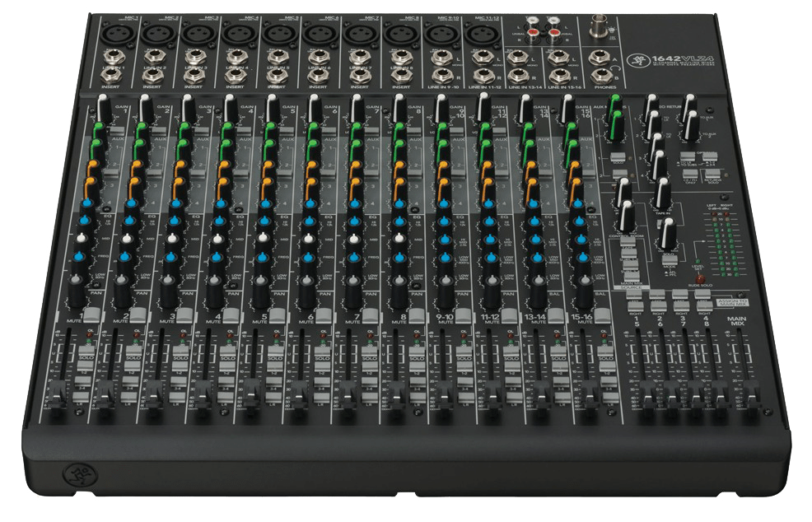812x522 pixels.
Task: Click the channel 1 INSERT jack
Action: tap(110, 77)
